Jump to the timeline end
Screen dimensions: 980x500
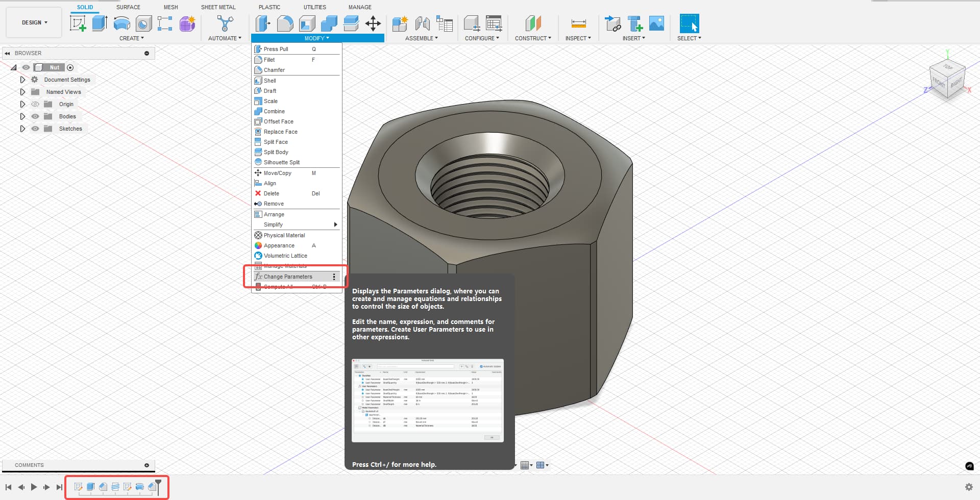pos(59,487)
